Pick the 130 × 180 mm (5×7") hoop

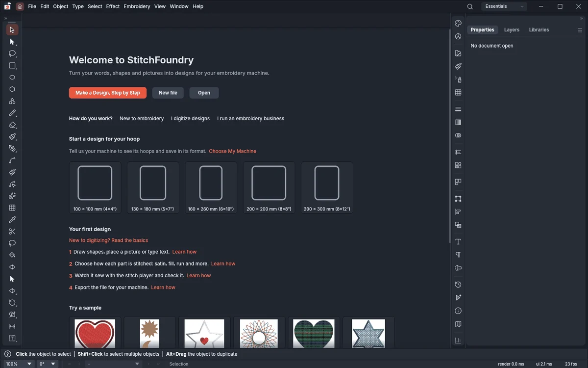point(153,188)
